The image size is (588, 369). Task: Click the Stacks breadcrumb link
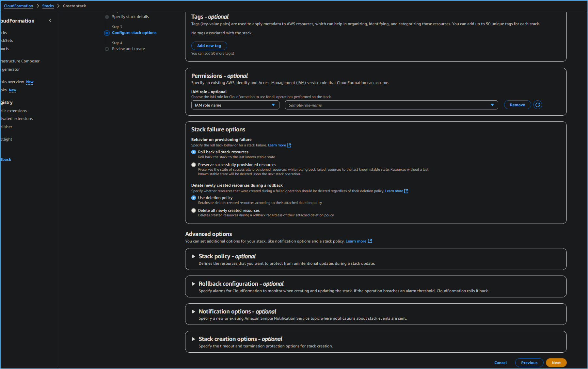click(x=48, y=6)
